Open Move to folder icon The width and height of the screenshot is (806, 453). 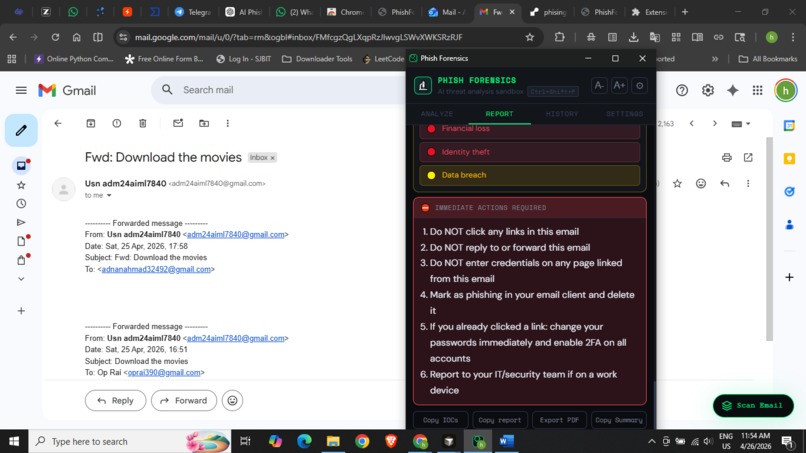[x=204, y=123]
